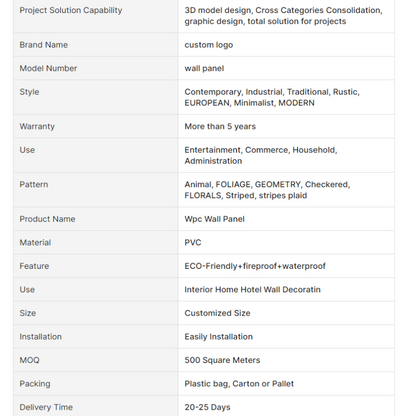Click the Style attribute label

pyautogui.click(x=29, y=92)
